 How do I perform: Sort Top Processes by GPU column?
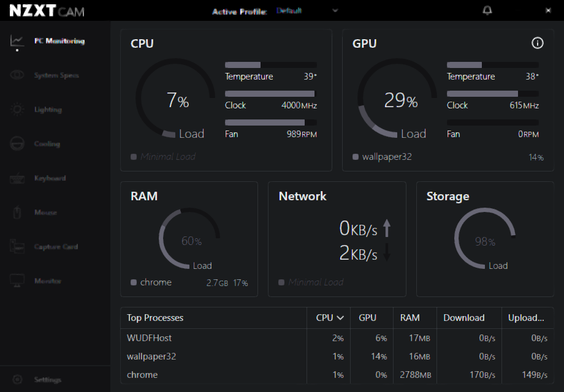(x=367, y=318)
